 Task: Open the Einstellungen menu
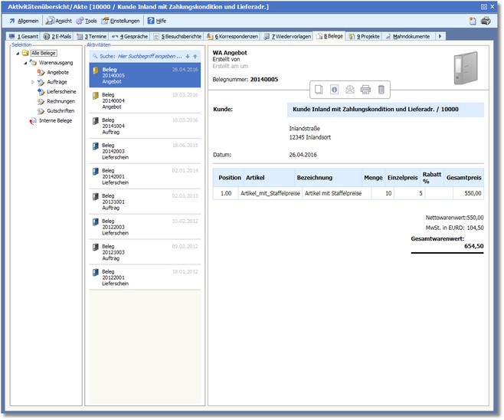click(120, 21)
